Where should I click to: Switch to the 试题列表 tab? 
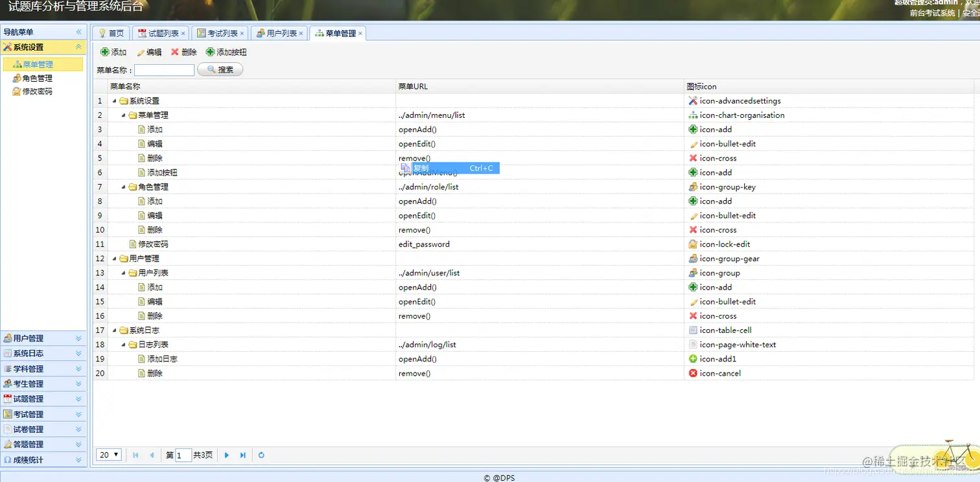pos(160,33)
